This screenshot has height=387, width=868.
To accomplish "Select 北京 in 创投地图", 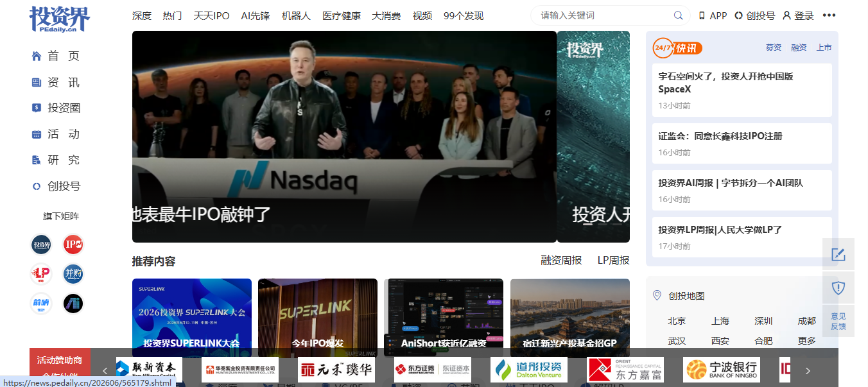I will (x=677, y=321).
